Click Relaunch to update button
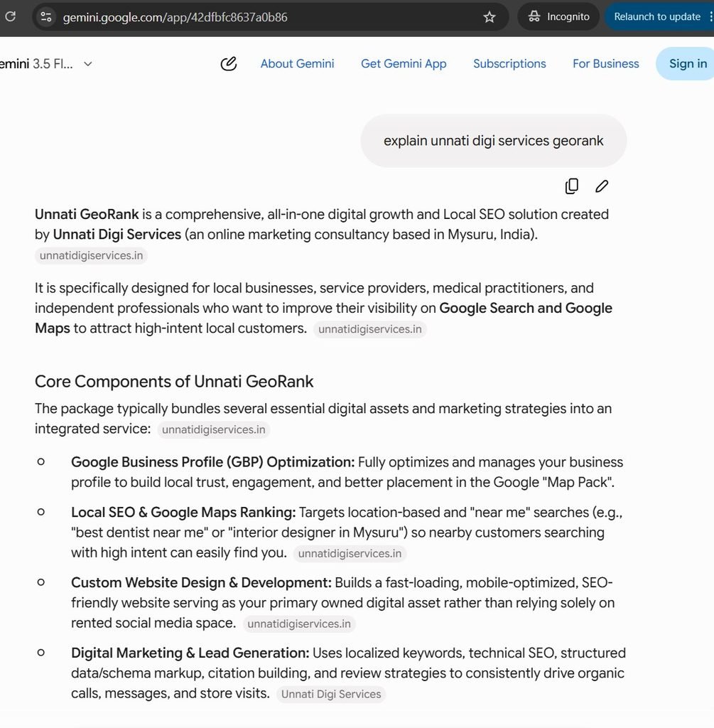Screen dimensions: 714x728 (657, 17)
